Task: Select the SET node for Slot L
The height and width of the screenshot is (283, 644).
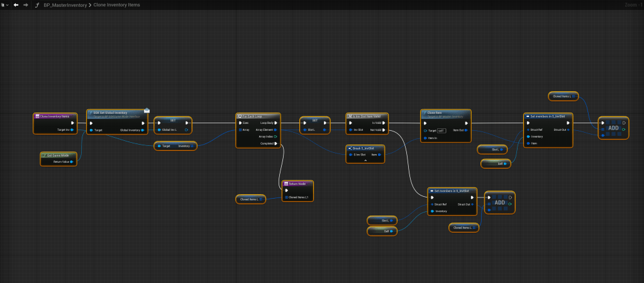Action: point(315,125)
